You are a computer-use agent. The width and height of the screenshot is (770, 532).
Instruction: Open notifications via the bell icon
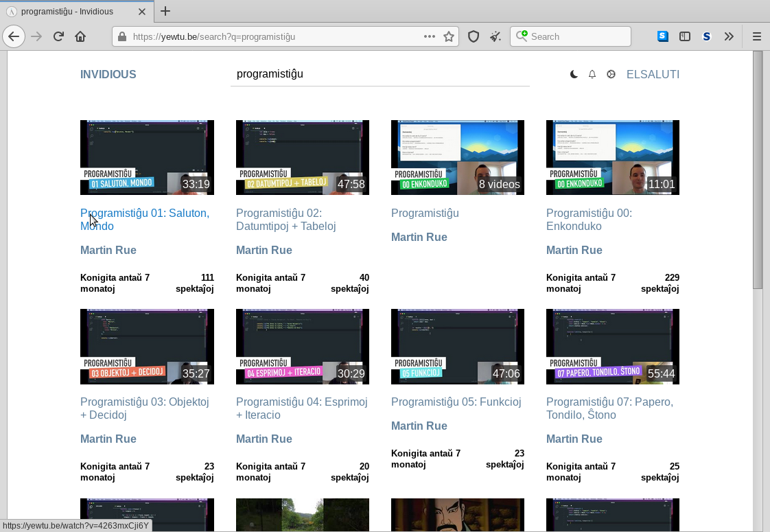click(592, 74)
